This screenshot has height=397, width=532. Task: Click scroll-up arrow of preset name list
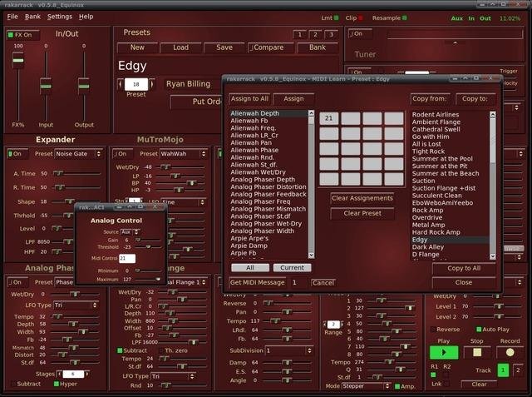pos(493,115)
